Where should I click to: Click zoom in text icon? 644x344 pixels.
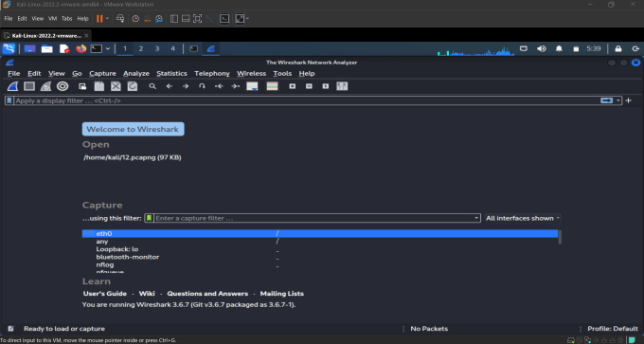(x=293, y=86)
